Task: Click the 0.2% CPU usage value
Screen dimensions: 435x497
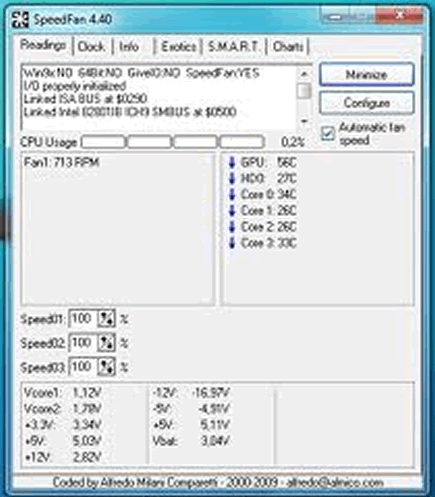Action: pyautogui.click(x=293, y=142)
